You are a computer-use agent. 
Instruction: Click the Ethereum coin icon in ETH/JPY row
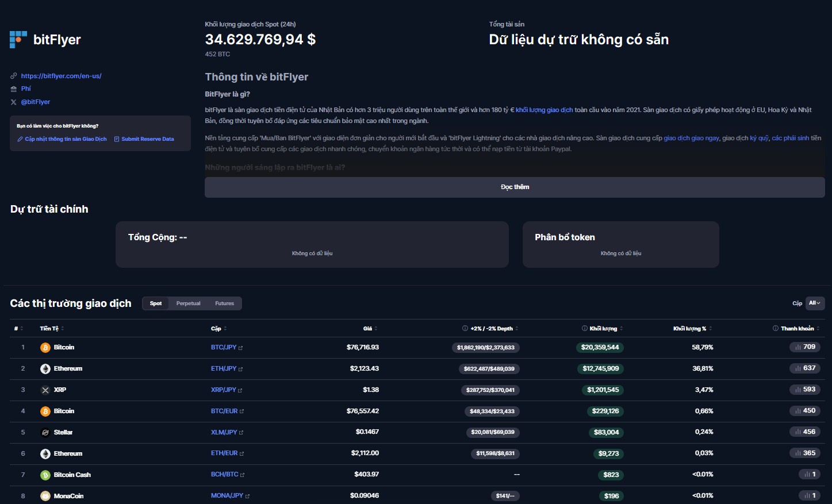point(45,369)
